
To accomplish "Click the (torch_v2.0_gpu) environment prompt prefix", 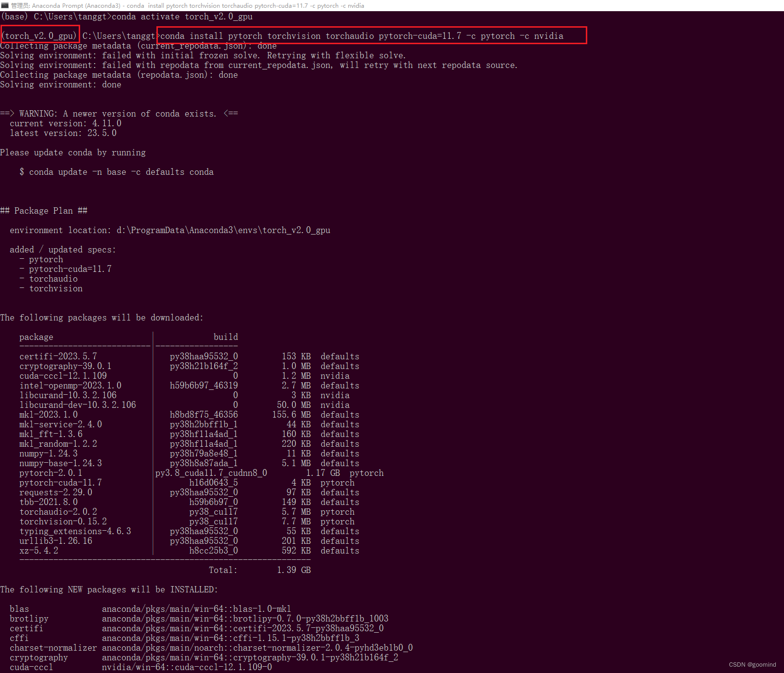I will [x=39, y=36].
